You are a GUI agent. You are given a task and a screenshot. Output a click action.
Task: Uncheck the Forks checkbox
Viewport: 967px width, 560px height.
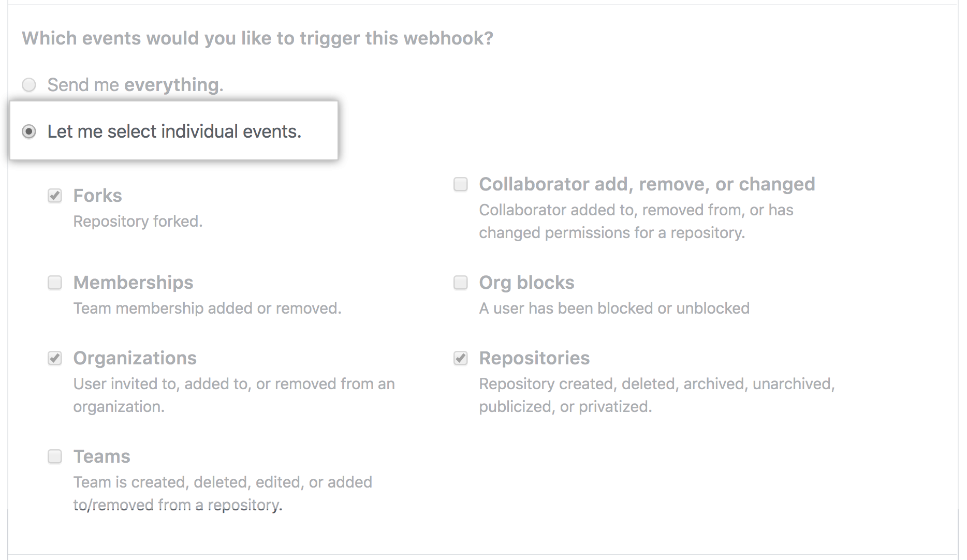tap(55, 196)
